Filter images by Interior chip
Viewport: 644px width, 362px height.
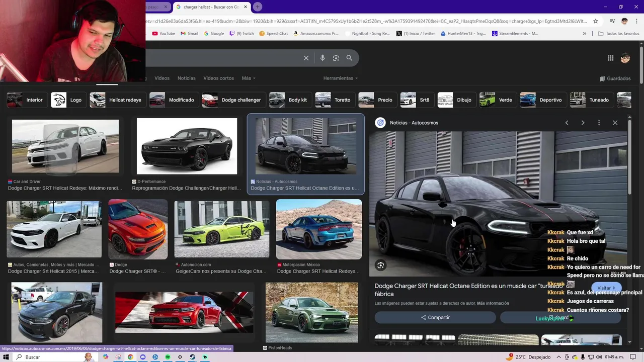[x=27, y=100]
